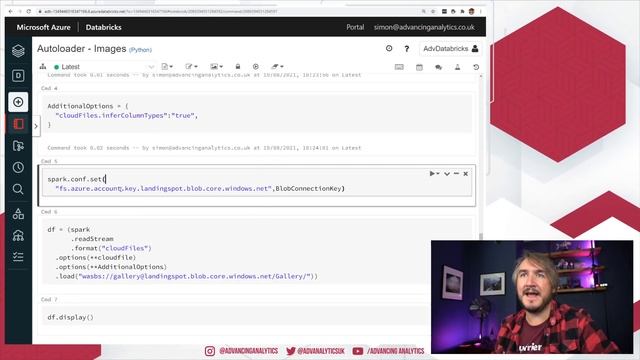640x360 pixels.
Task: Open the Schedule calendar icon
Action: (x=419, y=67)
